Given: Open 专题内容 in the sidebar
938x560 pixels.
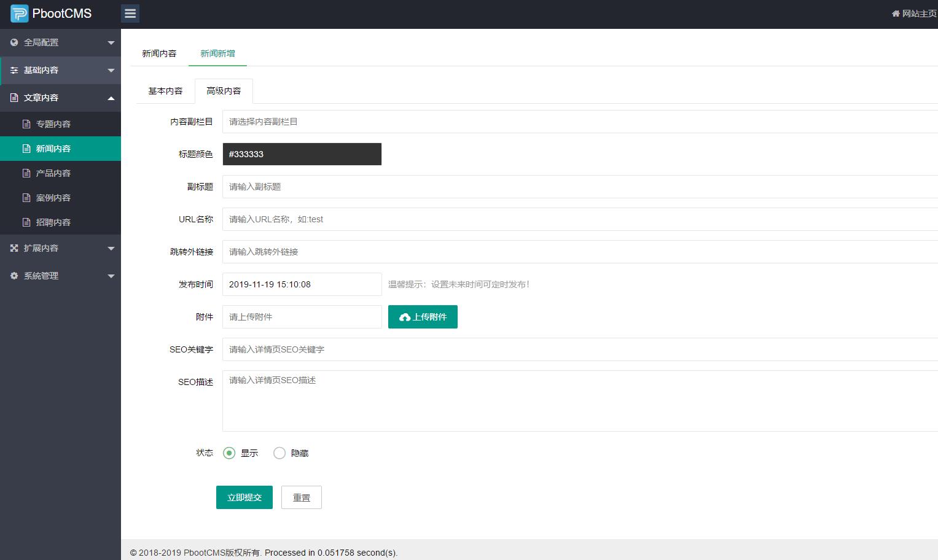Looking at the screenshot, I should (x=60, y=124).
